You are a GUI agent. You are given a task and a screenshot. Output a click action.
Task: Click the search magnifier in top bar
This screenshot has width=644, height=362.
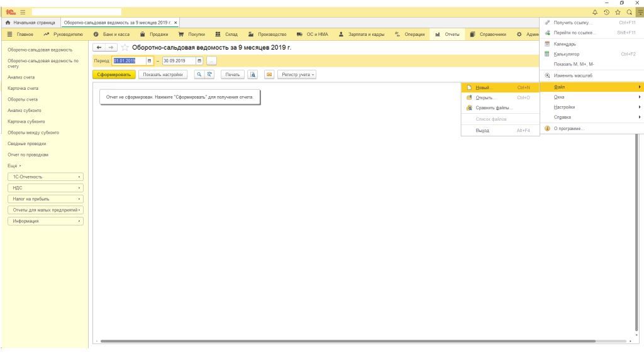629,13
